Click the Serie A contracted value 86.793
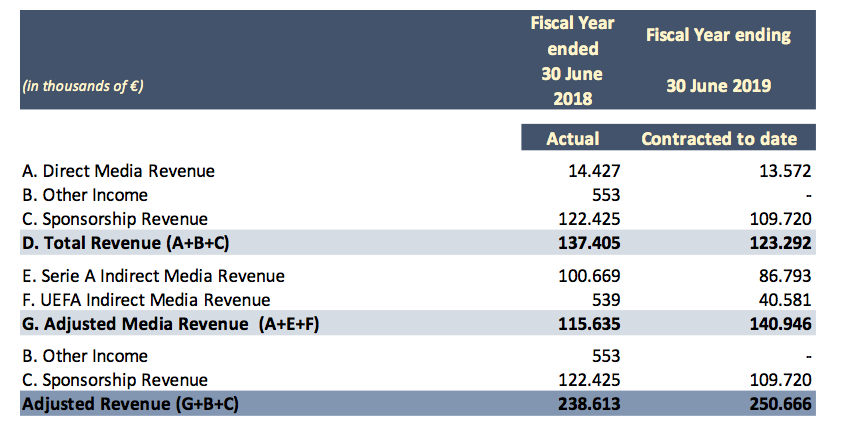Viewport: 841px width, 435px height. click(x=783, y=276)
